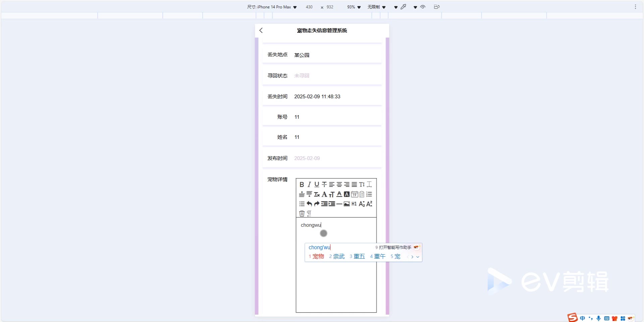
Task: Click the underline formatting icon
Action: tap(317, 184)
